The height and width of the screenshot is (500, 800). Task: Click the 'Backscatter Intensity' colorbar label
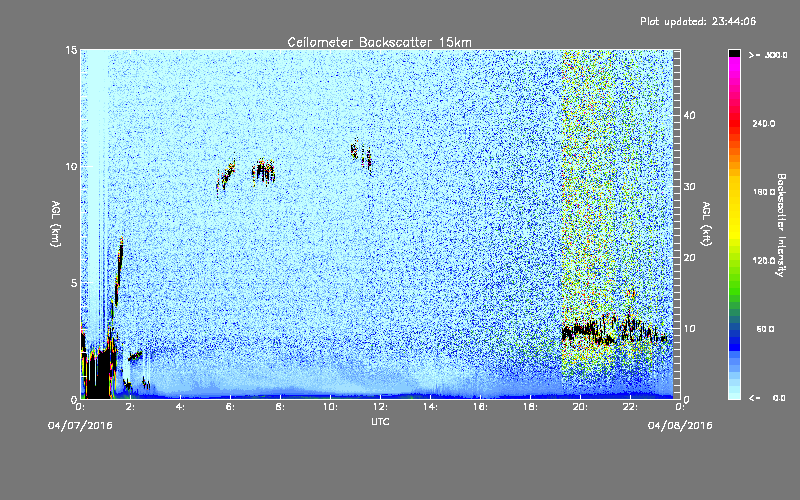[x=781, y=225]
